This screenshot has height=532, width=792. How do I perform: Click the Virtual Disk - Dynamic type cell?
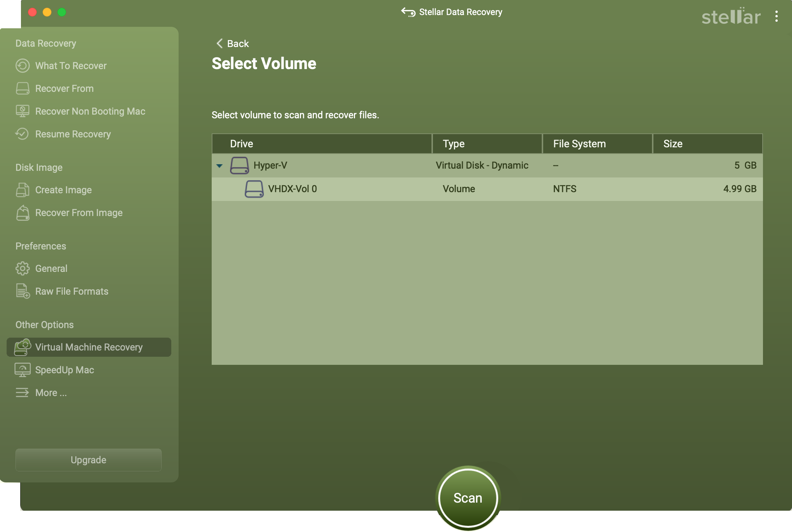click(482, 165)
